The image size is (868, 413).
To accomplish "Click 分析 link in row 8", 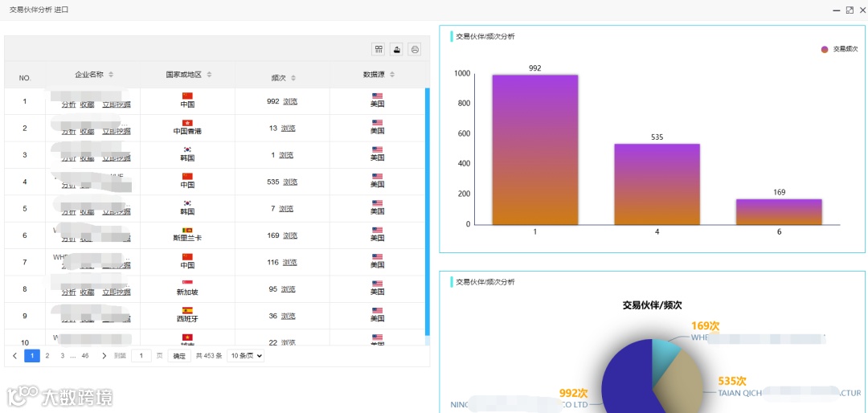I will click(x=68, y=292).
